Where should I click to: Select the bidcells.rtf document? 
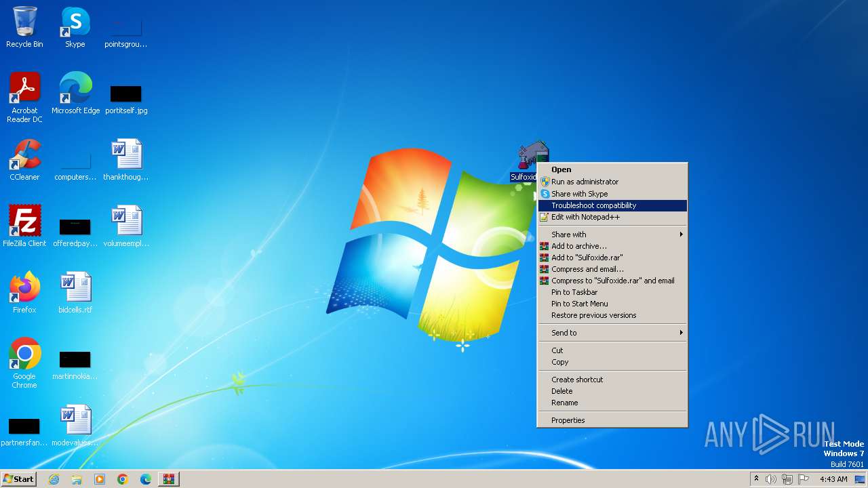point(75,293)
